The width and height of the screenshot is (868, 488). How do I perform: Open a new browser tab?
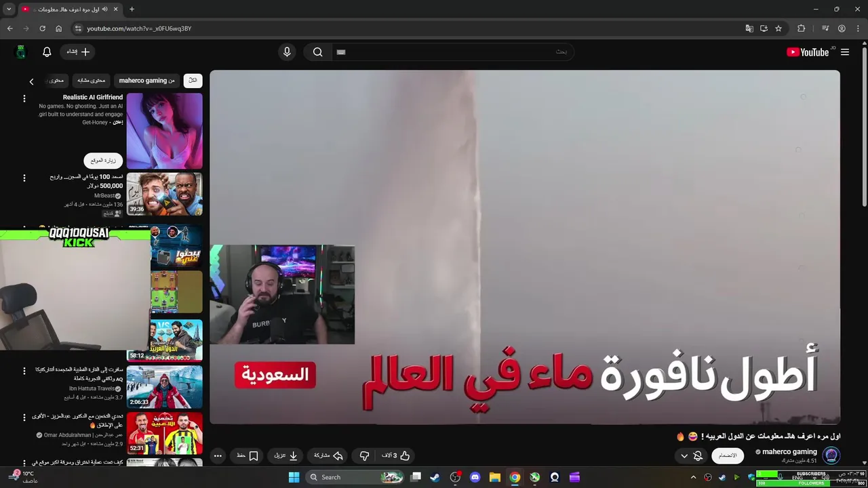pyautogui.click(x=132, y=9)
